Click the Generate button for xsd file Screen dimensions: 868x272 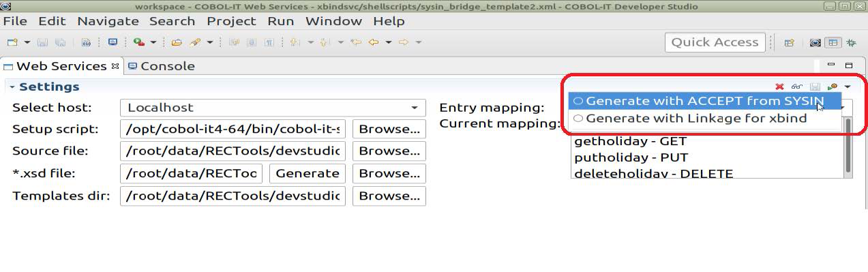click(308, 174)
